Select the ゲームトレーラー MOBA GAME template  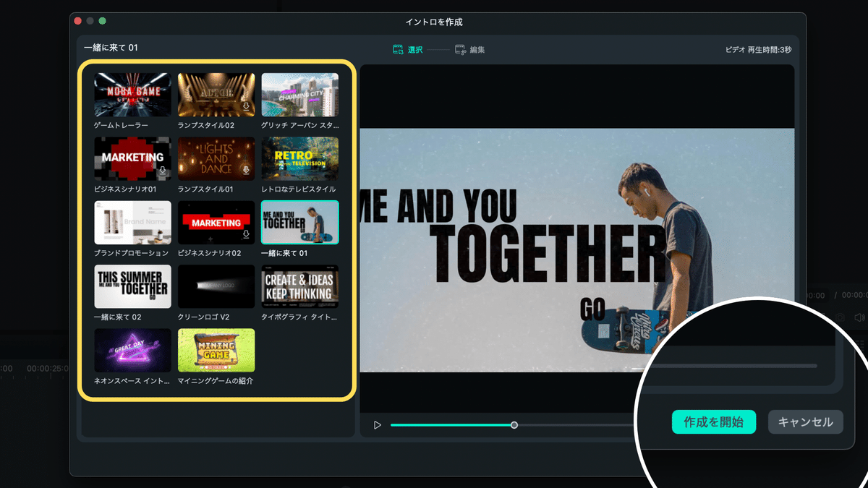(x=133, y=95)
